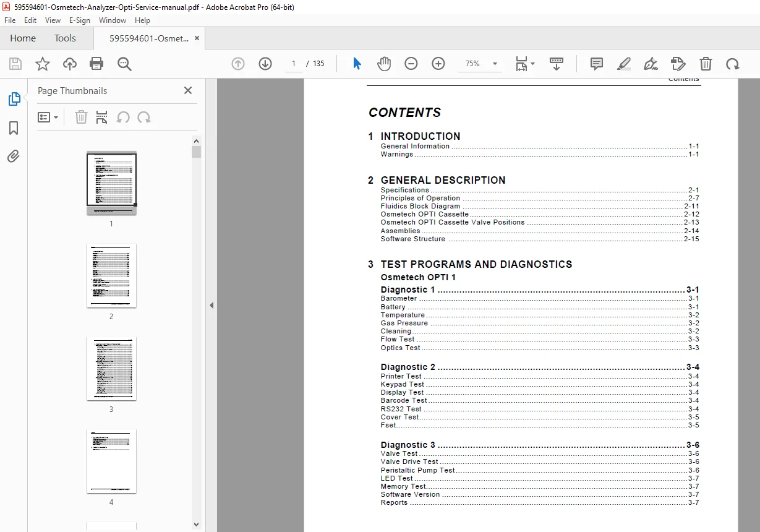This screenshot has width=760, height=532.
Task: Open the View menu
Action: (x=53, y=20)
